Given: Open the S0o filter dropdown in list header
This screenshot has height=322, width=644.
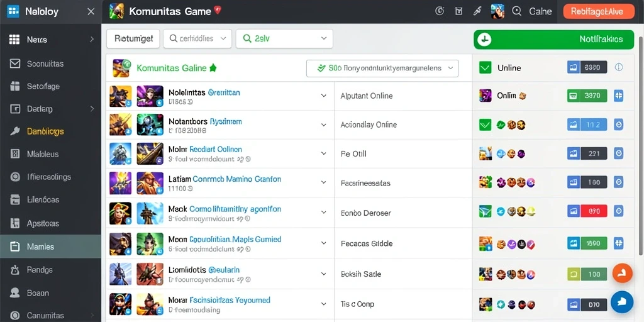Looking at the screenshot, I should pos(382,68).
